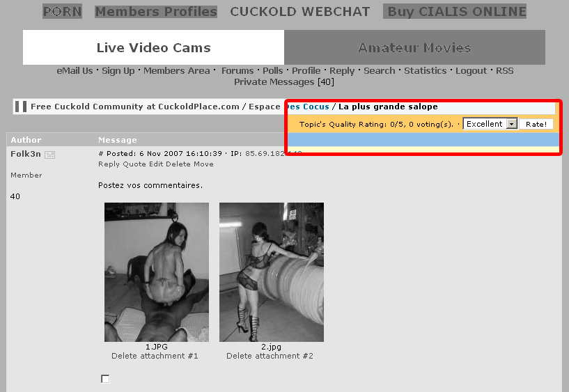Image resolution: width=569 pixels, height=392 pixels.
Task: Open Folk3n's profile card icon
Action: pos(49,155)
